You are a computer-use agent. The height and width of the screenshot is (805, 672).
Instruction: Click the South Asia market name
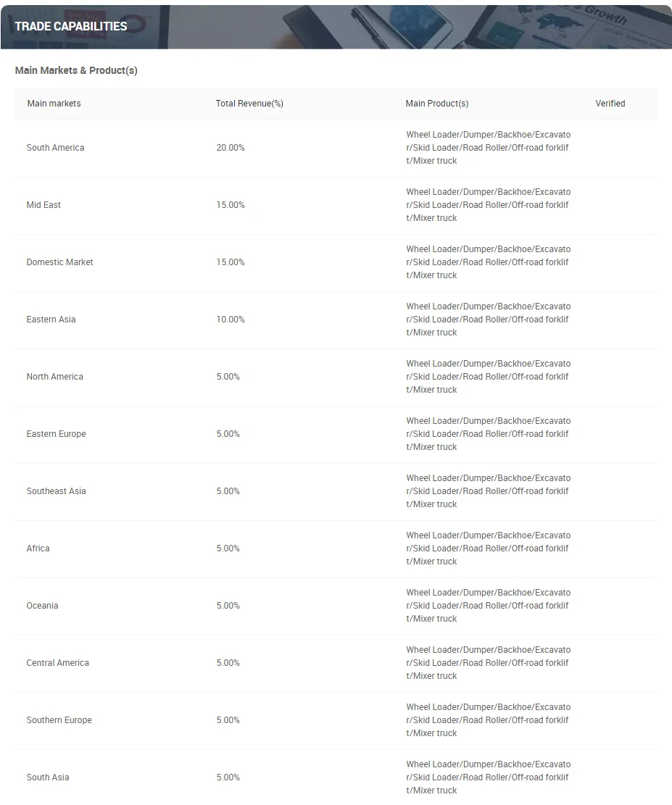click(48, 777)
